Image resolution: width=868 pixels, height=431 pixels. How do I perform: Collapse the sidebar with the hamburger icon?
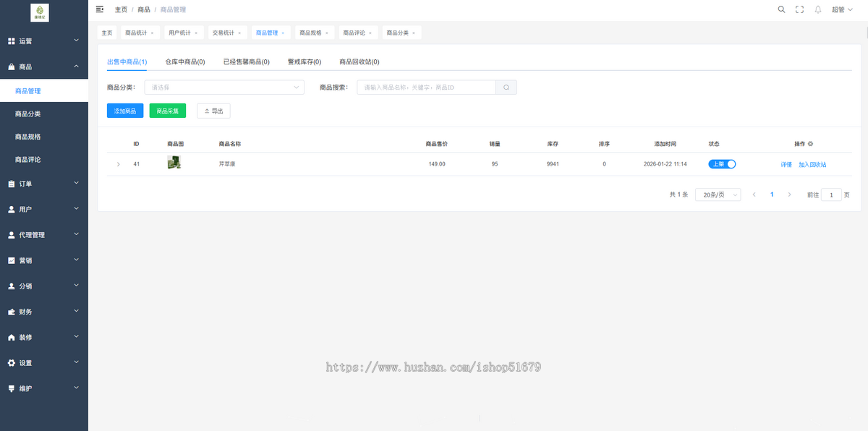[x=100, y=9]
